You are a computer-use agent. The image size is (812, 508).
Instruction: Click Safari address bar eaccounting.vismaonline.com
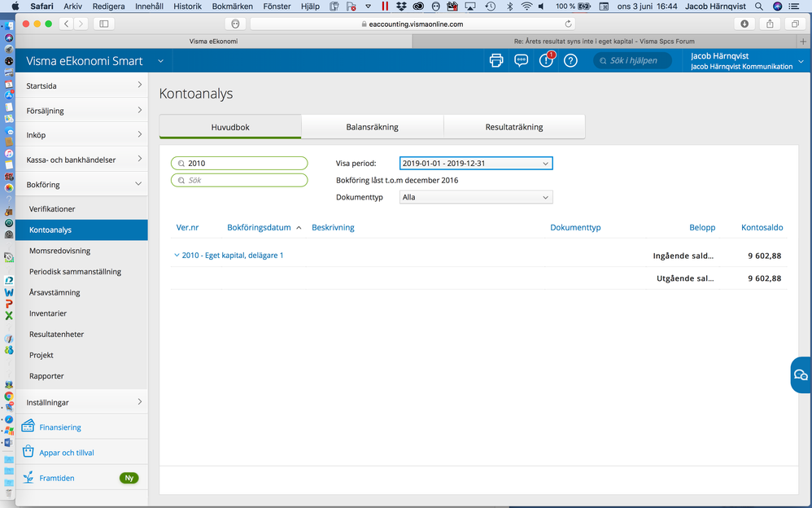coord(413,24)
